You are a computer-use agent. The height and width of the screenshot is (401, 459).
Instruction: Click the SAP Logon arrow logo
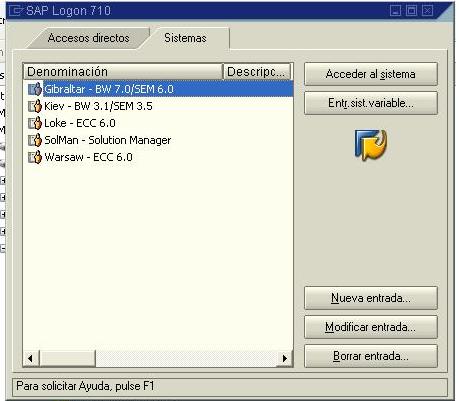click(x=371, y=145)
